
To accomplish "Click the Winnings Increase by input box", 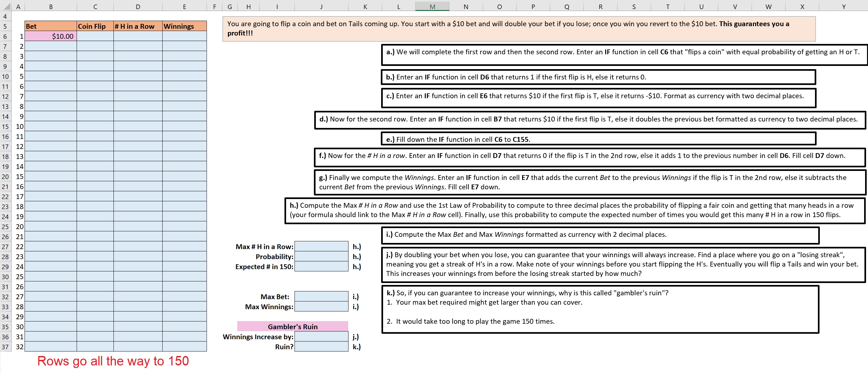I will (x=321, y=336).
